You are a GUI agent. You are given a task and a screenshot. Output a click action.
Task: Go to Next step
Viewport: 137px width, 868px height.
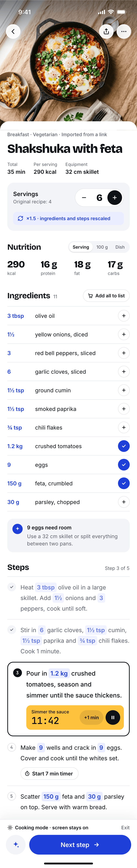pyautogui.click(x=80, y=844)
